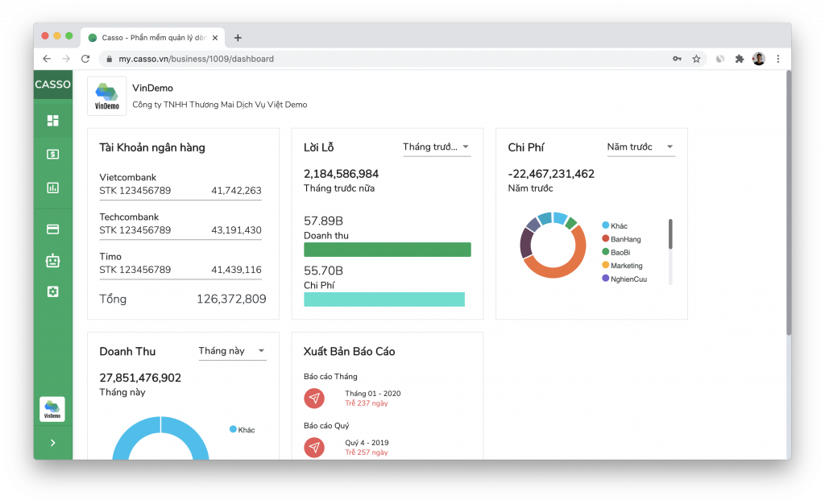Reload the page with the refresh icon
This screenshot has width=825, height=504.
(85, 59)
